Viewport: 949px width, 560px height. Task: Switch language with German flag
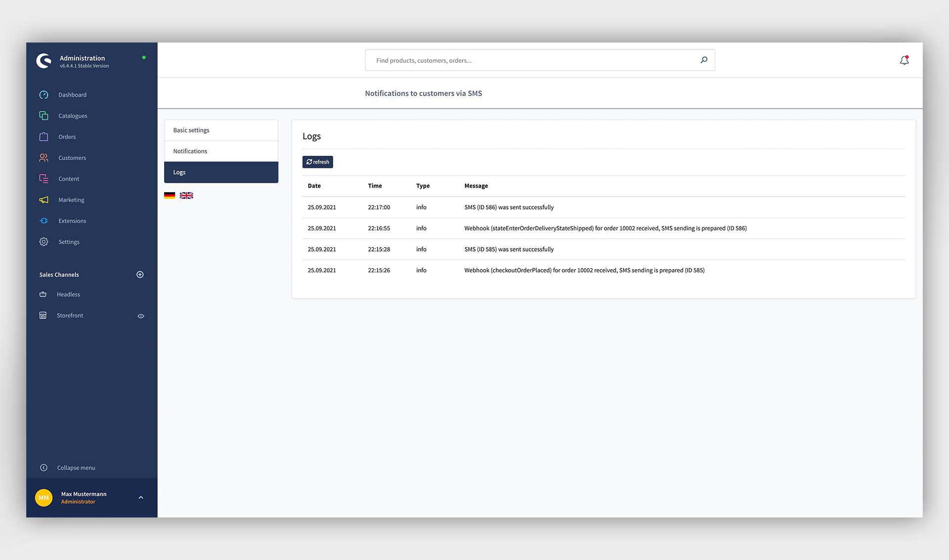point(170,195)
